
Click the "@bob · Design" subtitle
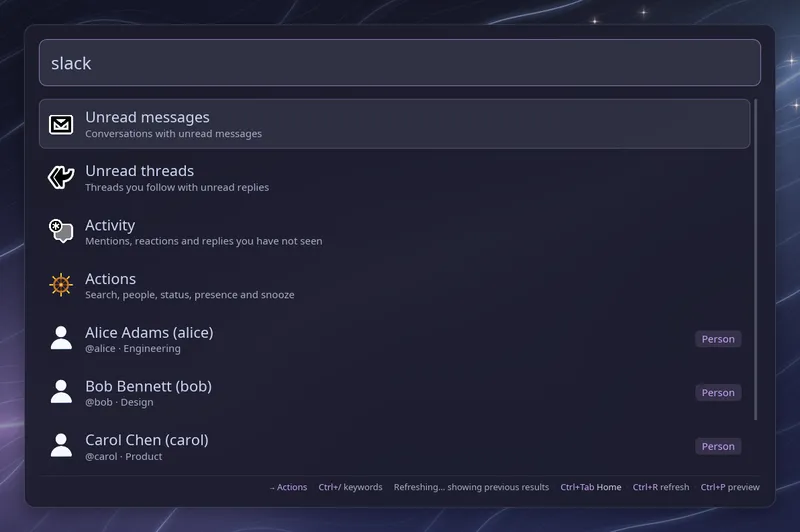(119, 402)
